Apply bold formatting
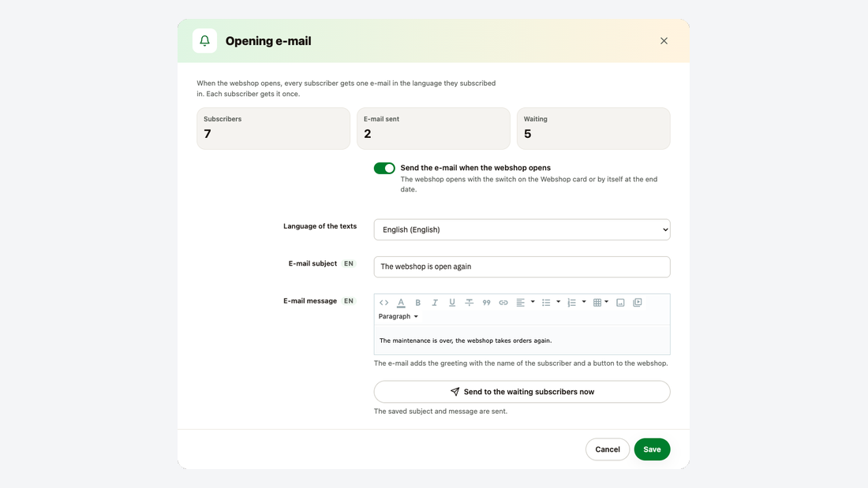The image size is (868, 488). click(418, 303)
